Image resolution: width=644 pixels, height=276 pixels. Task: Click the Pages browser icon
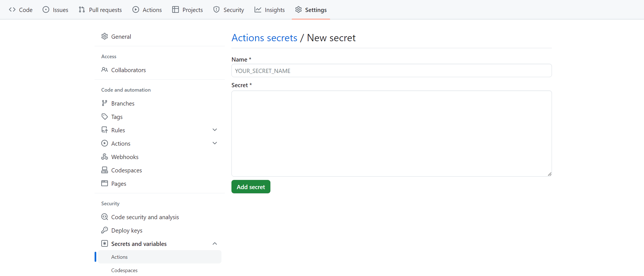point(105,184)
